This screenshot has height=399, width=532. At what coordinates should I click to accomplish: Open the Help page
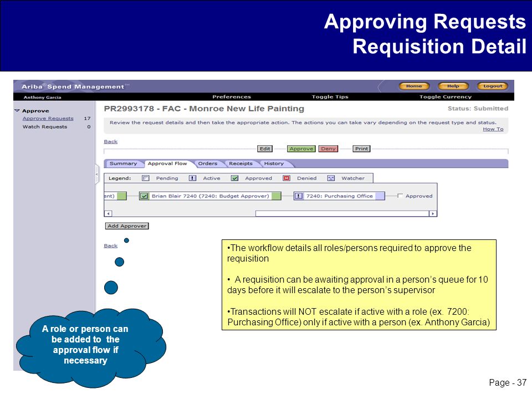pyautogui.click(x=453, y=86)
